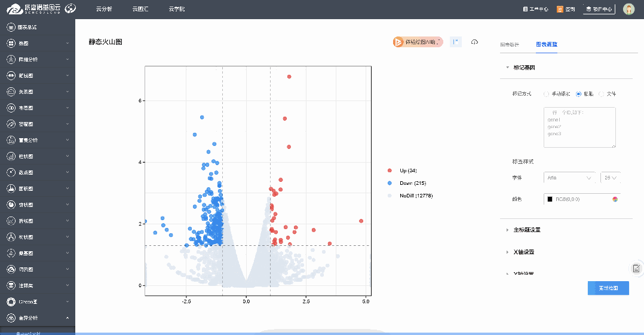Open the floating notes edit icon
The height and width of the screenshot is (335, 644).
[636, 268]
